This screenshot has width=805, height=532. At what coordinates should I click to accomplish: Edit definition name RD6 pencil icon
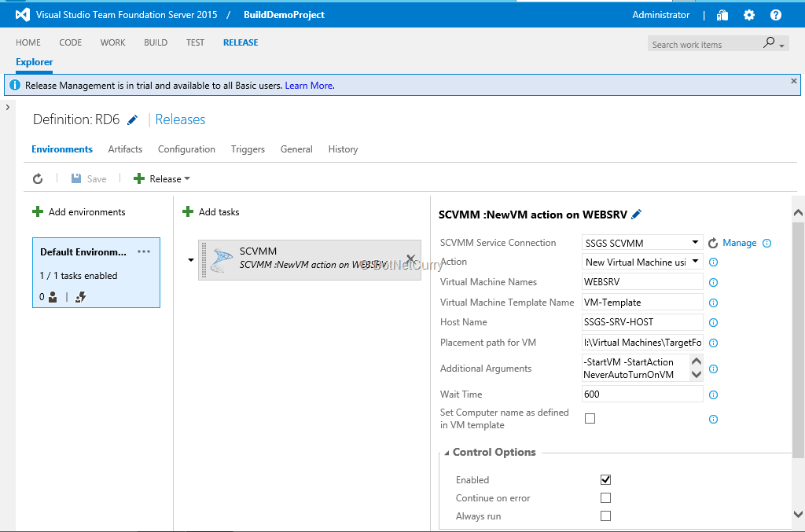click(132, 120)
